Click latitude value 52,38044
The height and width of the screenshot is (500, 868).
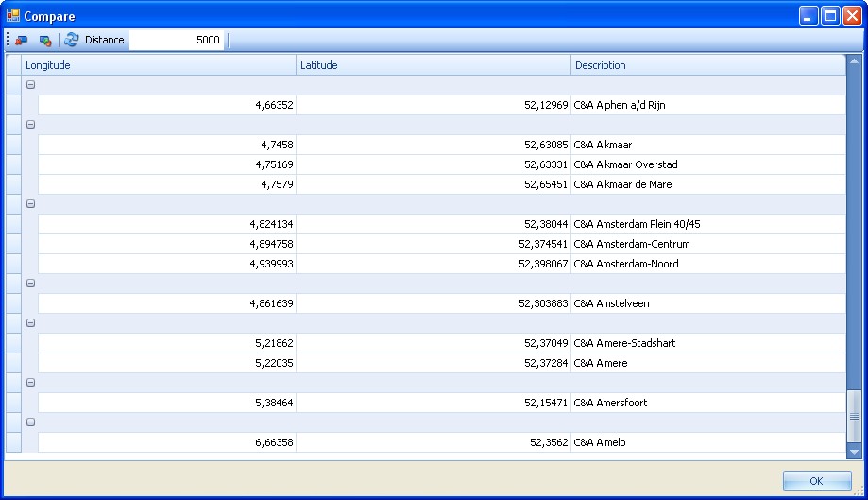coord(546,224)
